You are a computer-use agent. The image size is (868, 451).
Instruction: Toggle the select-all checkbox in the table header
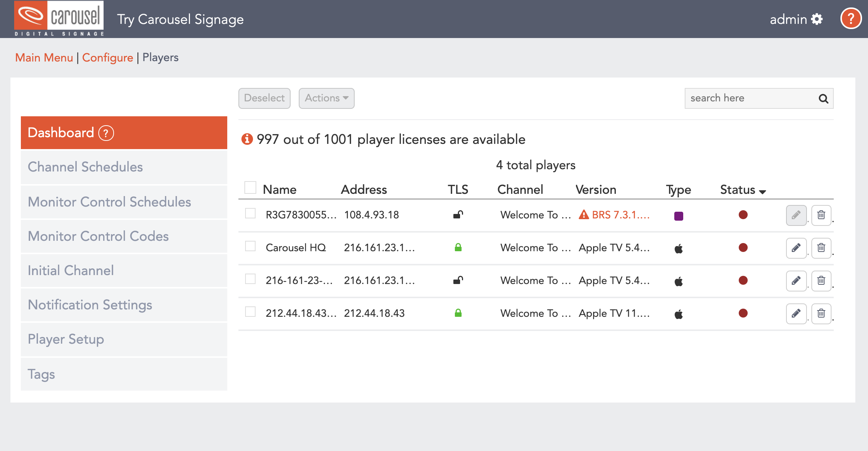point(250,188)
